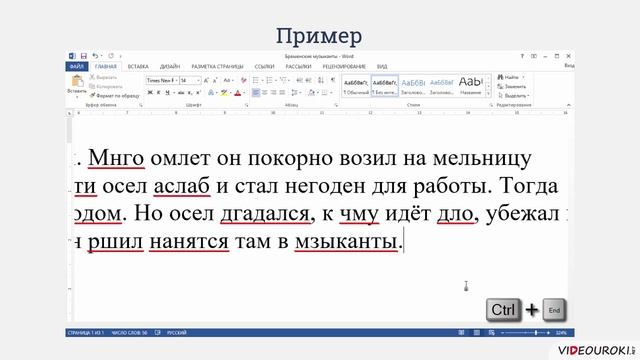Open the multilevel list menu
The image size is (640, 360).
[283, 80]
